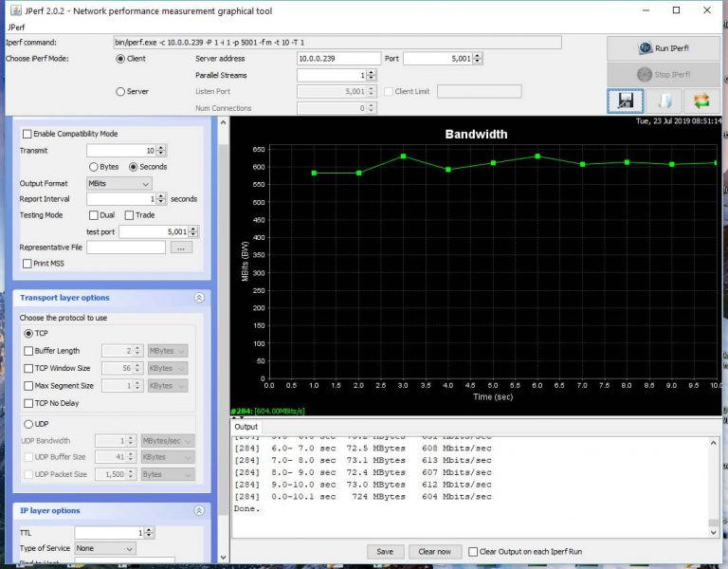
Task: Click the Parallel Streams spinner field
Action: (337, 75)
